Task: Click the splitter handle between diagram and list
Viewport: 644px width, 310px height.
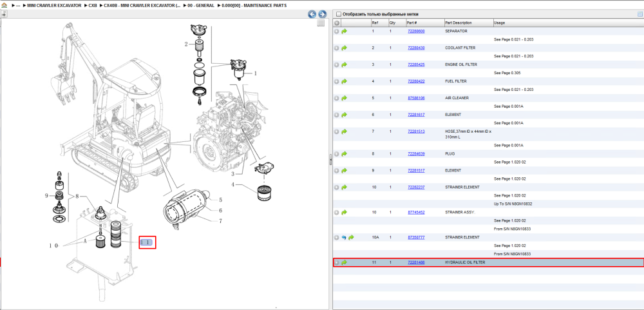Action: pos(330,160)
